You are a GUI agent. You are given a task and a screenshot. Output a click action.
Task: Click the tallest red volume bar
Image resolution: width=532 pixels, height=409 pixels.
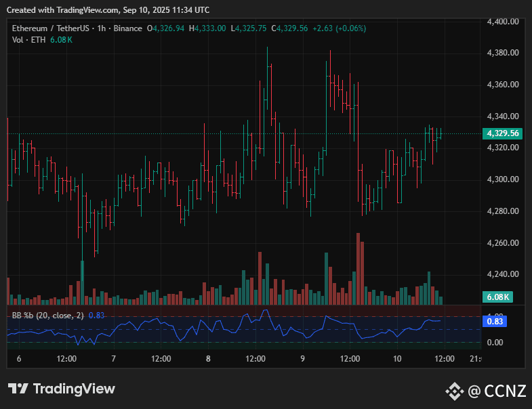[358, 269]
